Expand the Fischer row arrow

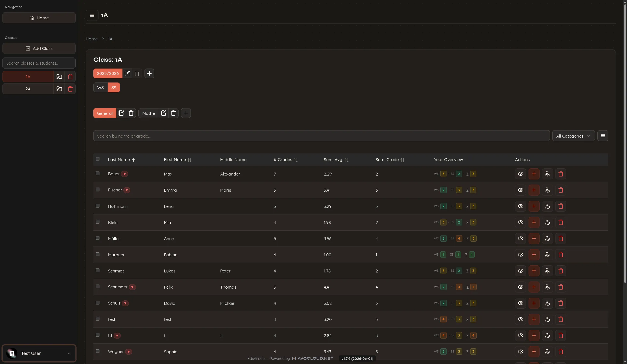127,190
